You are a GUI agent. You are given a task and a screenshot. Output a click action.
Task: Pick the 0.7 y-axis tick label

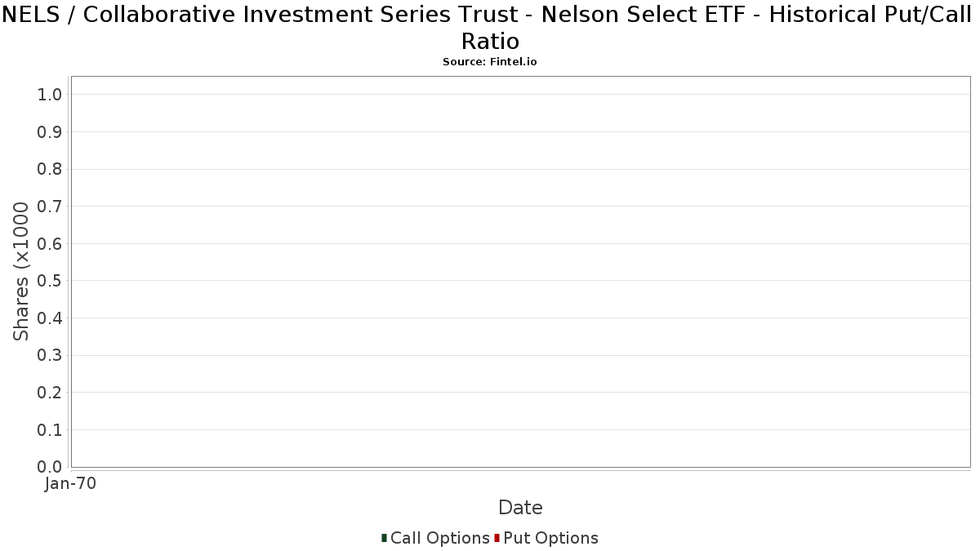click(x=50, y=207)
